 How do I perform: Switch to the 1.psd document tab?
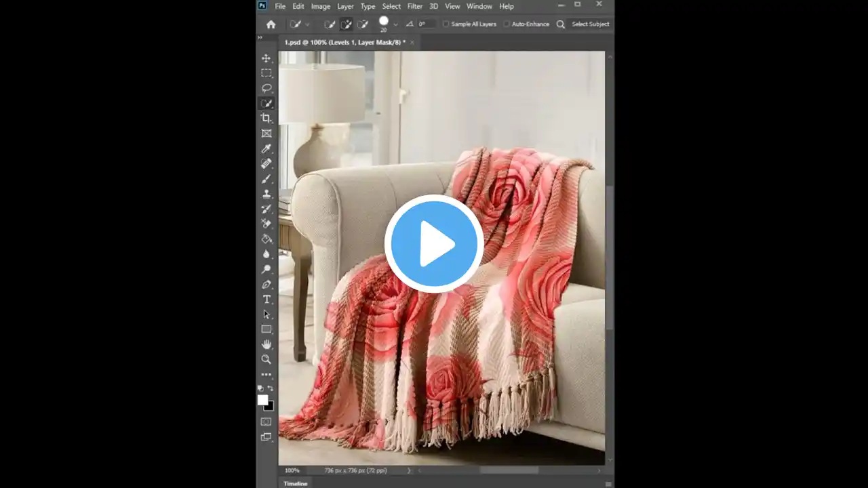pyautogui.click(x=344, y=42)
